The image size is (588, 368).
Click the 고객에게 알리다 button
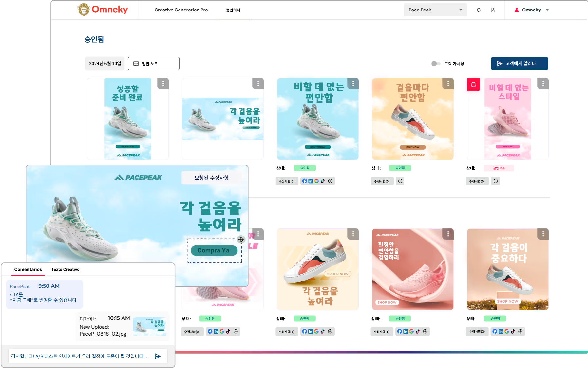(520, 64)
